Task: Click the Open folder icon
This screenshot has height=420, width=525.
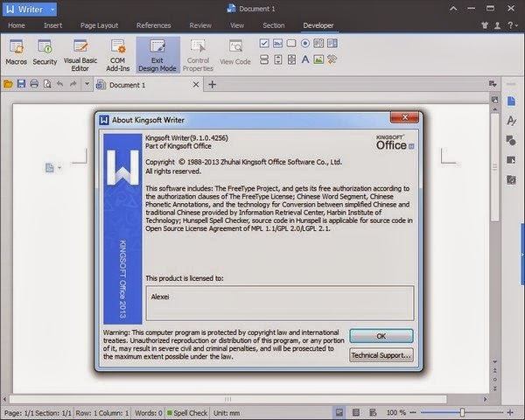Action: click(x=8, y=84)
